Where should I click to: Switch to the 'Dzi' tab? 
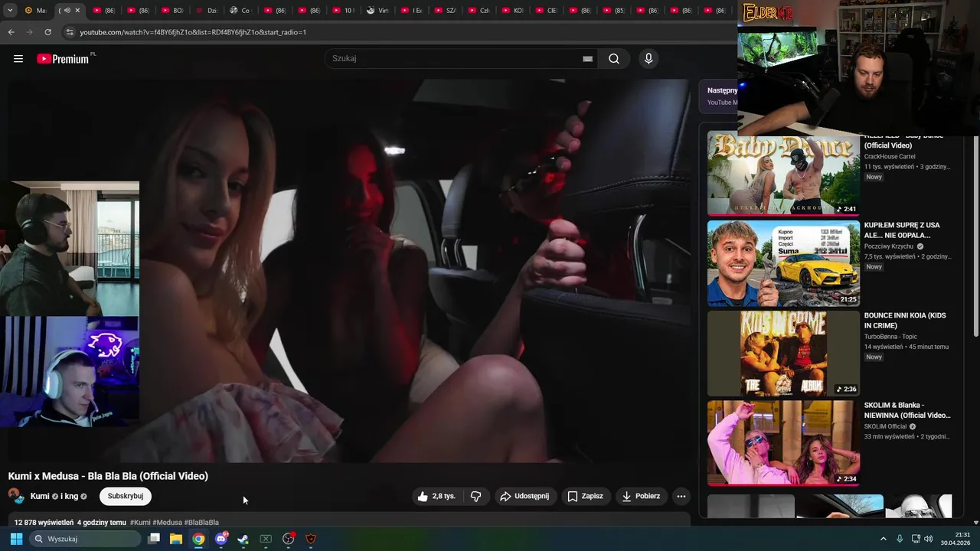point(207,11)
